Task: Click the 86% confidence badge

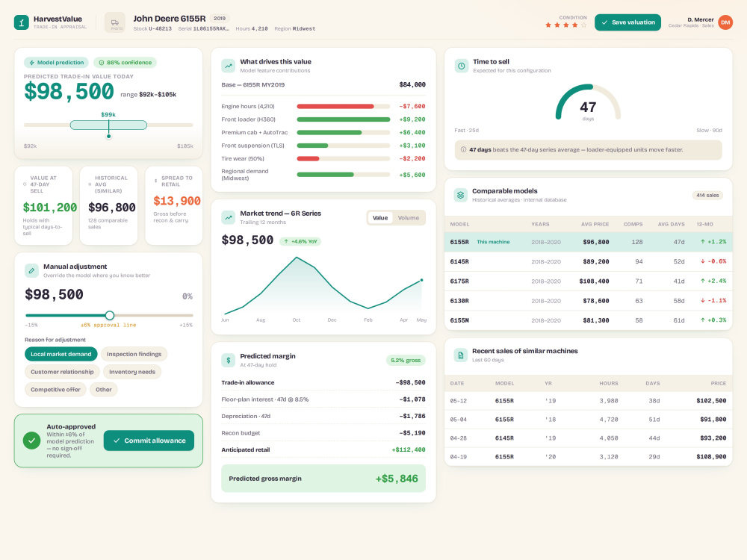Action: pyautogui.click(x=125, y=63)
